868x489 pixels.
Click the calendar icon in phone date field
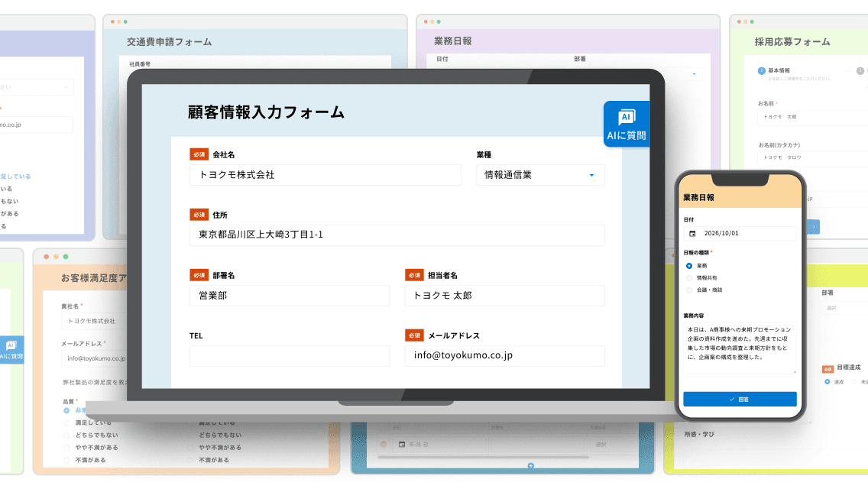click(x=692, y=234)
